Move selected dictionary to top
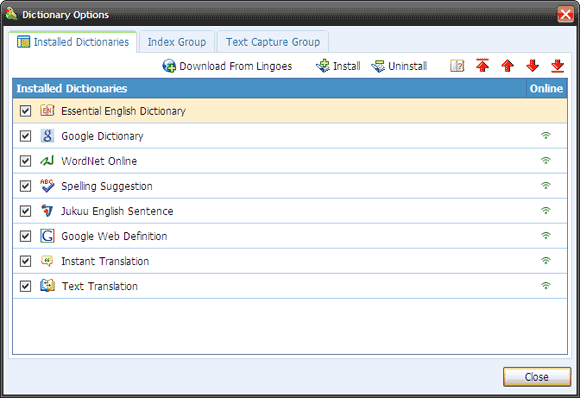 [x=482, y=65]
